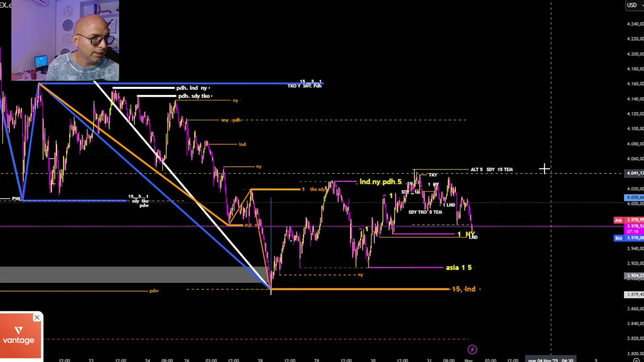This screenshot has height=362, width=644.
Task: Click the magenta horizontal price line
Action: coord(312,227)
